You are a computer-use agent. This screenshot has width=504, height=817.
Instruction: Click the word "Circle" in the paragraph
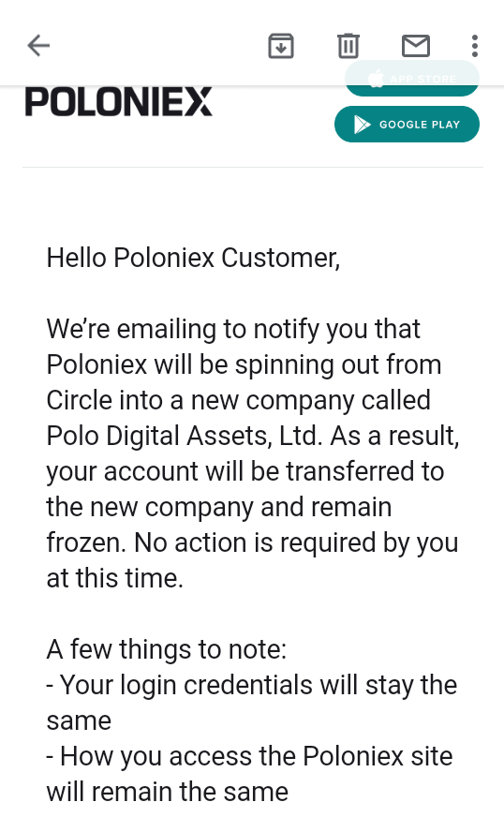79,401
